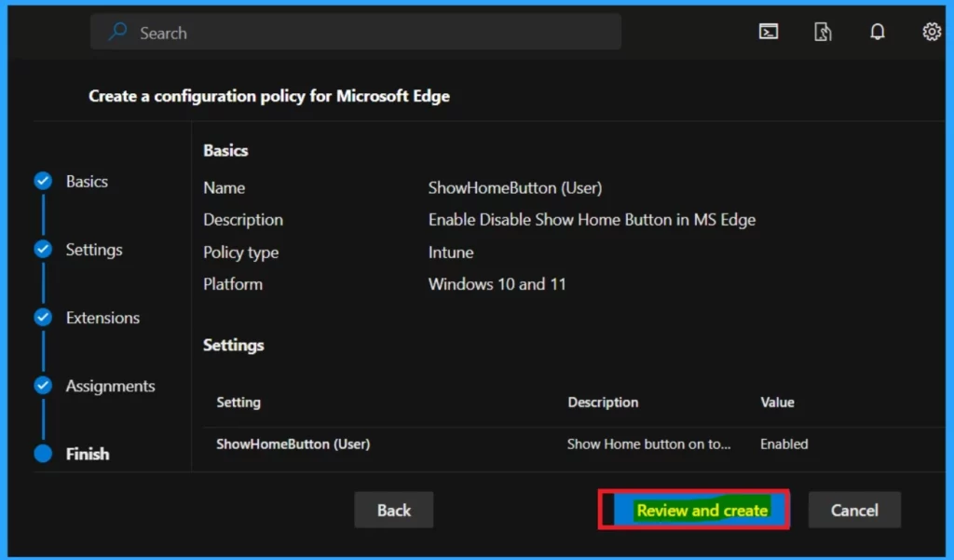Viewport: 954px width, 560px height.
Task: Go to Basics wizard step
Action: (87, 182)
